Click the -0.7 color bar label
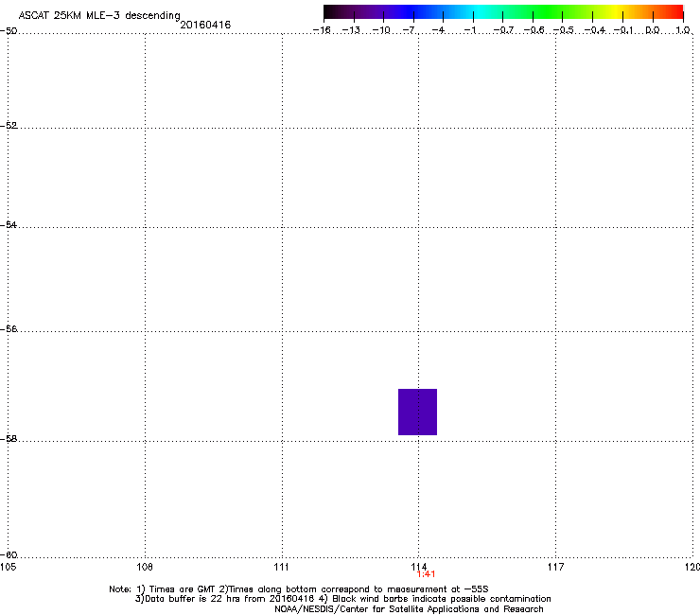The height and width of the screenshot is (615, 700). pos(503,30)
